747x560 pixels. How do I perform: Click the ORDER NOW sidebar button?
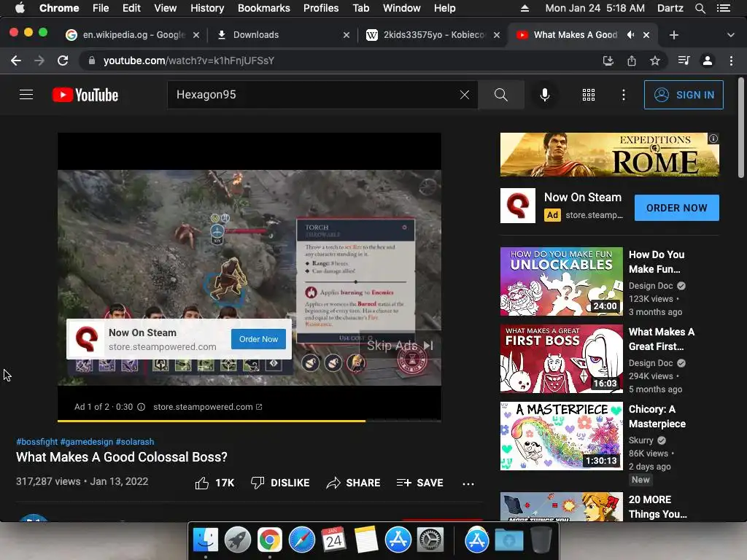click(676, 208)
